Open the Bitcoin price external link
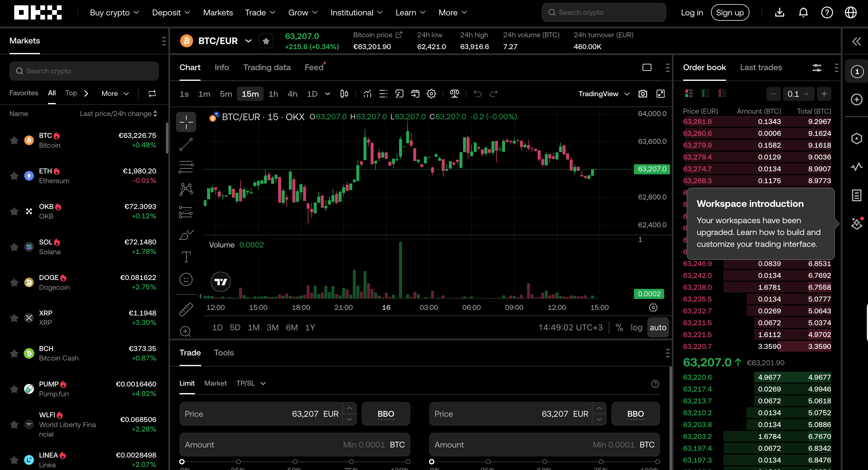This screenshot has height=470, width=868. click(x=399, y=35)
